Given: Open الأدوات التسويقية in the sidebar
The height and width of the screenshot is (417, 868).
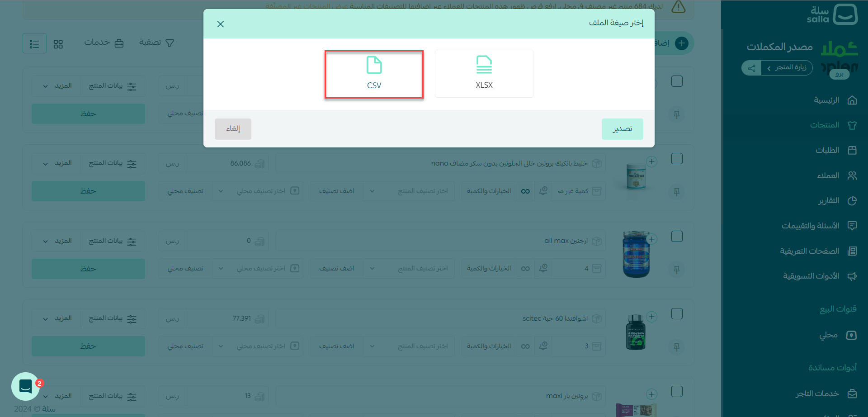Looking at the screenshot, I should [820, 276].
